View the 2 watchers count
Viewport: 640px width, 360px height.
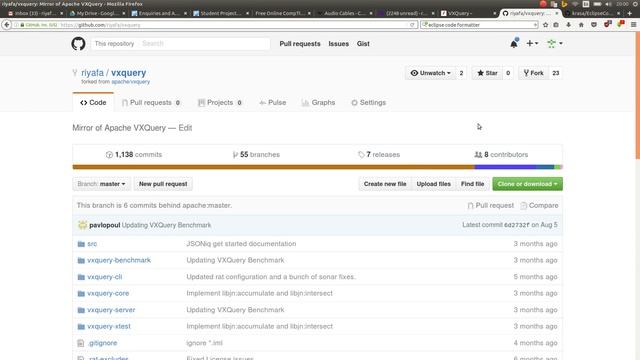coord(461,73)
